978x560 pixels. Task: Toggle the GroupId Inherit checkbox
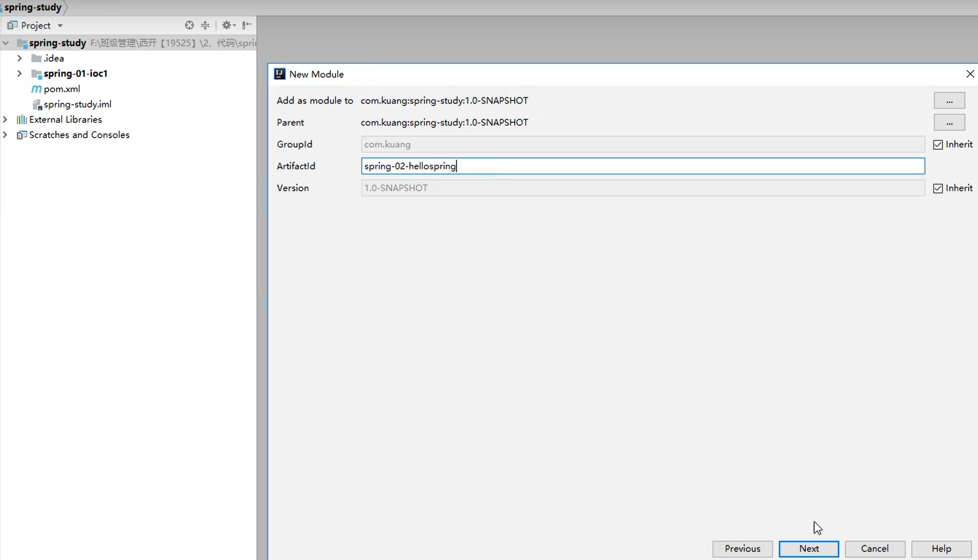[x=938, y=144]
